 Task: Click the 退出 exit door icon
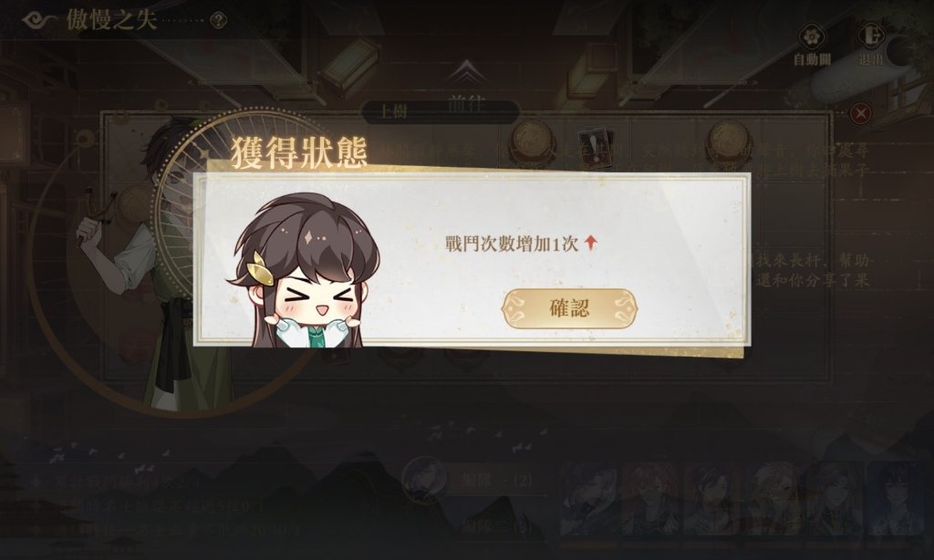(871, 36)
